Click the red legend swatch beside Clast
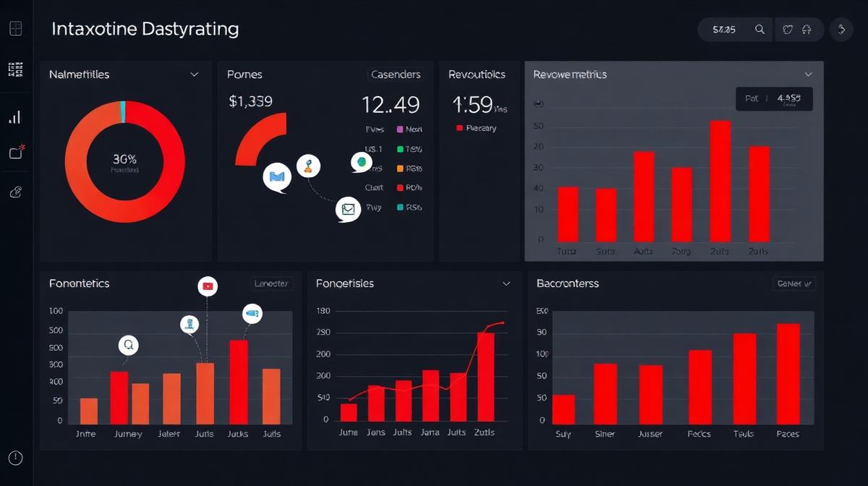 (x=399, y=187)
